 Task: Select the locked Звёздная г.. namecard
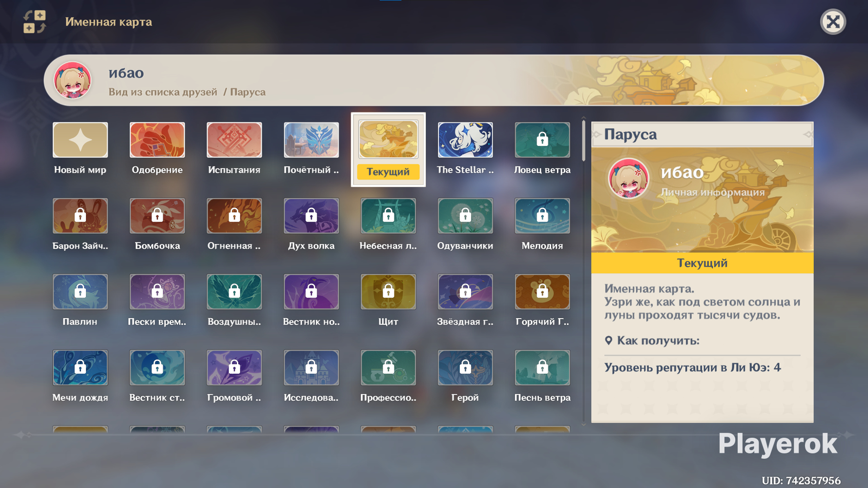click(465, 292)
